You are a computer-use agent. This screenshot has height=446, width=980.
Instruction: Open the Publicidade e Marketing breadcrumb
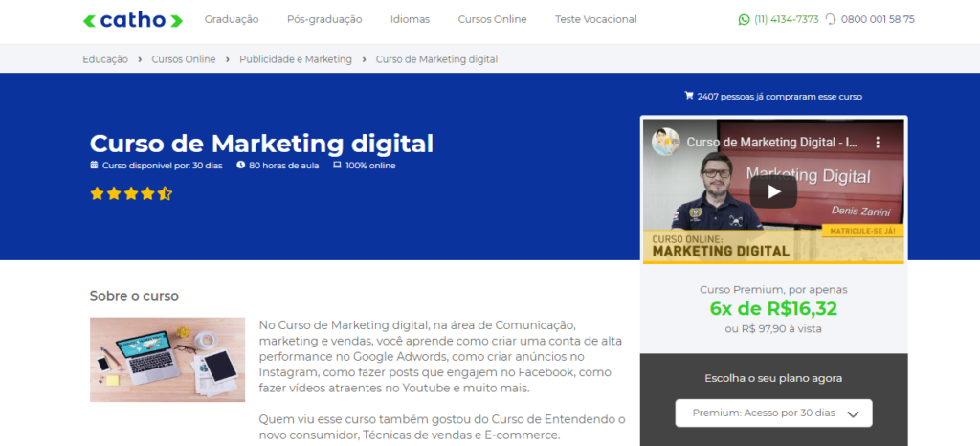(296, 59)
